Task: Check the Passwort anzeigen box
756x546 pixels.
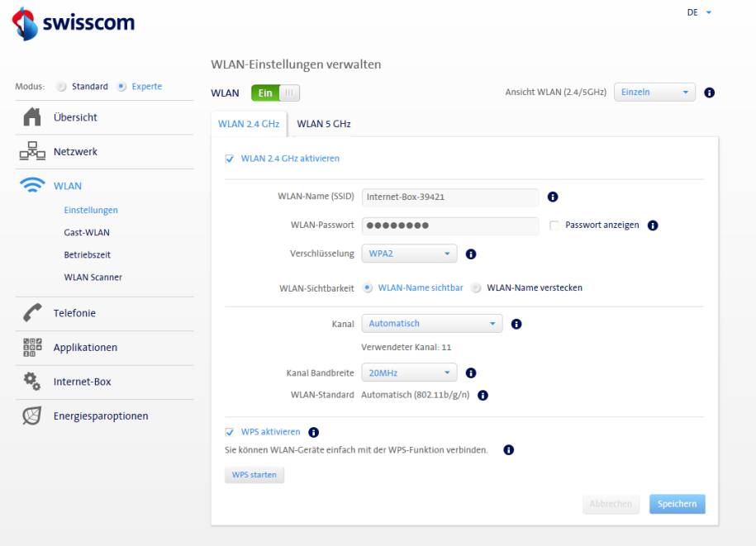Action: 554,225
